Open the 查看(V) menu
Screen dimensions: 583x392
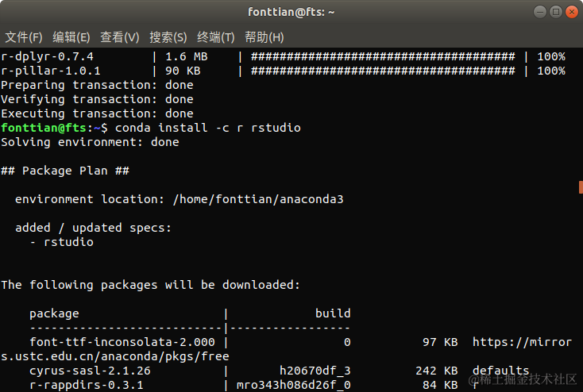click(119, 37)
